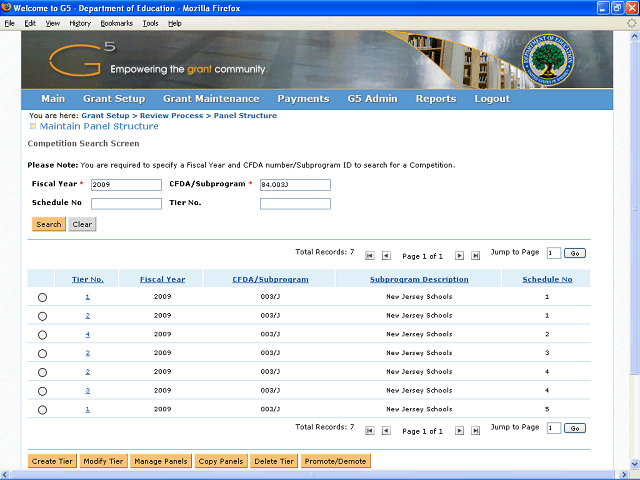
Task: Click the bottom first-page pagination icon
Action: 370,430
